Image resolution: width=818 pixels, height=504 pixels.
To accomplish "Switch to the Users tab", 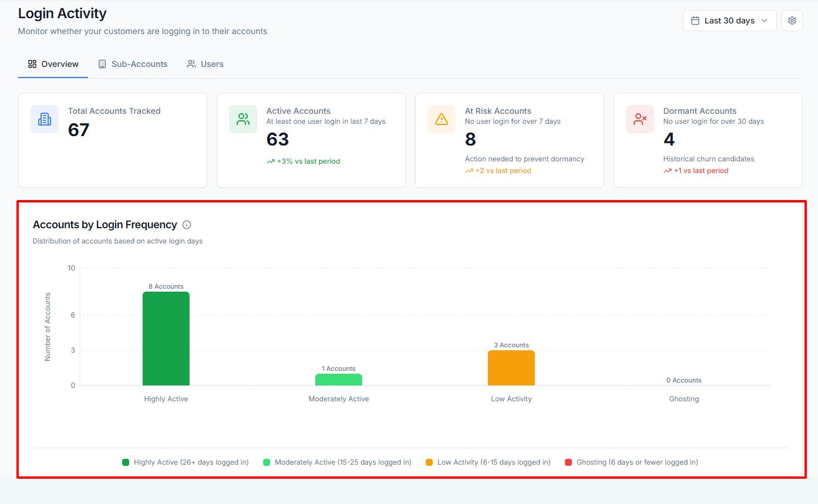I will pyautogui.click(x=205, y=64).
